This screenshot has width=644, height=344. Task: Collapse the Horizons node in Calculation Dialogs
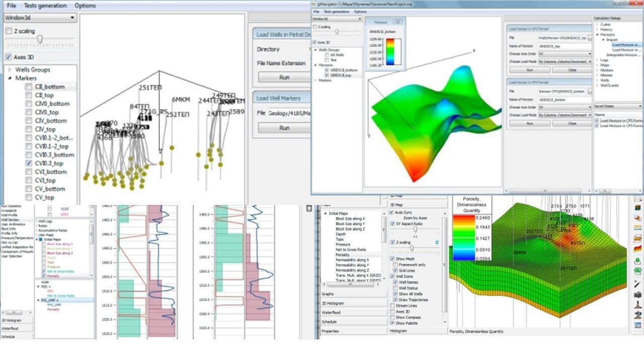[597, 35]
